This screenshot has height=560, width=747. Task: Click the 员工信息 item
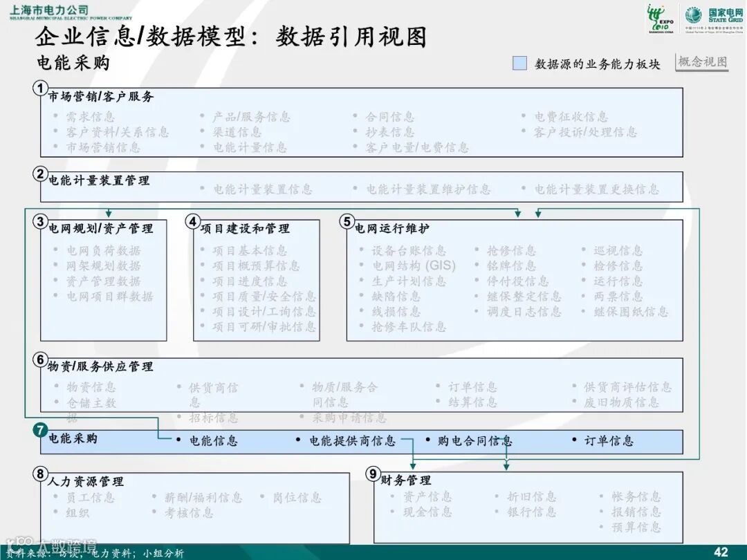pyautogui.click(x=91, y=498)
